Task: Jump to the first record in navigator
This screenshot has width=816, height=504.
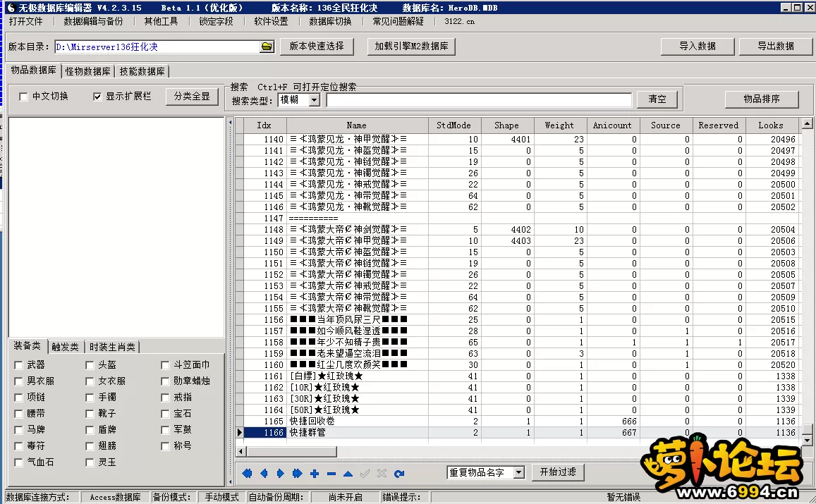Action: click(247, 473)
